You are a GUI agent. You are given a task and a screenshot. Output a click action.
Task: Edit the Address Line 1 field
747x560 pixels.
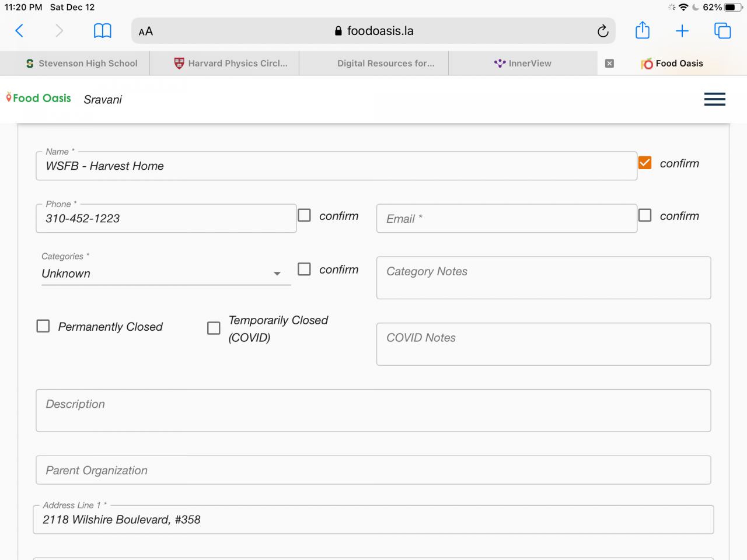tap(373, 520)
